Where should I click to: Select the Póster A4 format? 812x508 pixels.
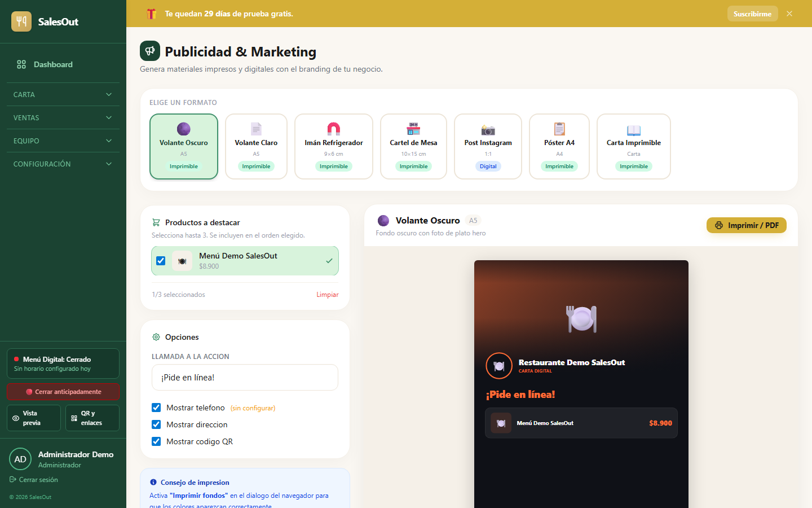pyautogui.click(x=559, y=146)
